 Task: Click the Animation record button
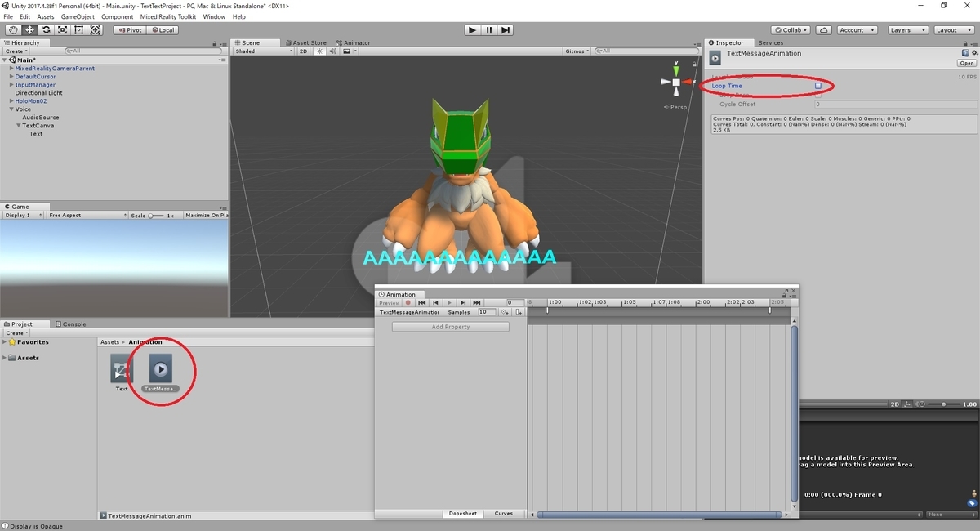coord(408,302)
